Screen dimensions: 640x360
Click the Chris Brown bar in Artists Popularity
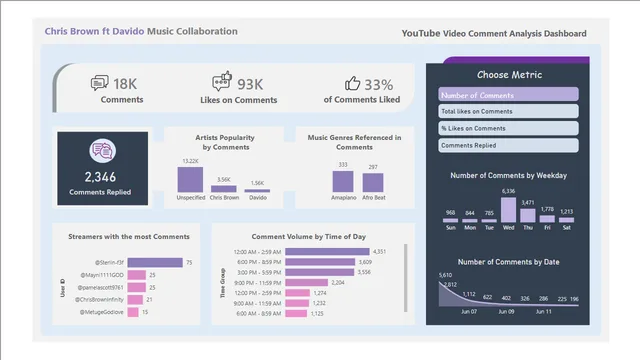pyautogui.click(x=224, y=189)
